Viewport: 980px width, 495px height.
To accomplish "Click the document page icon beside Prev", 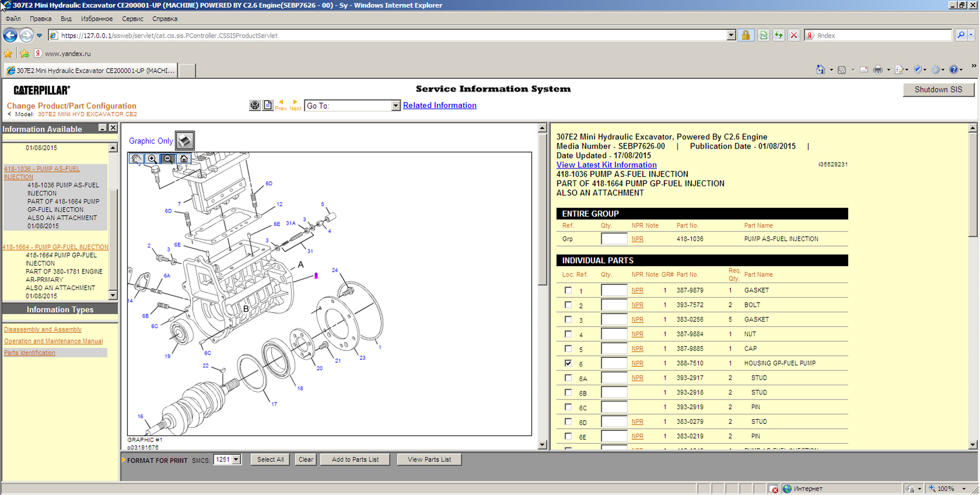I will pyautogui.click(x=268, y=105).
